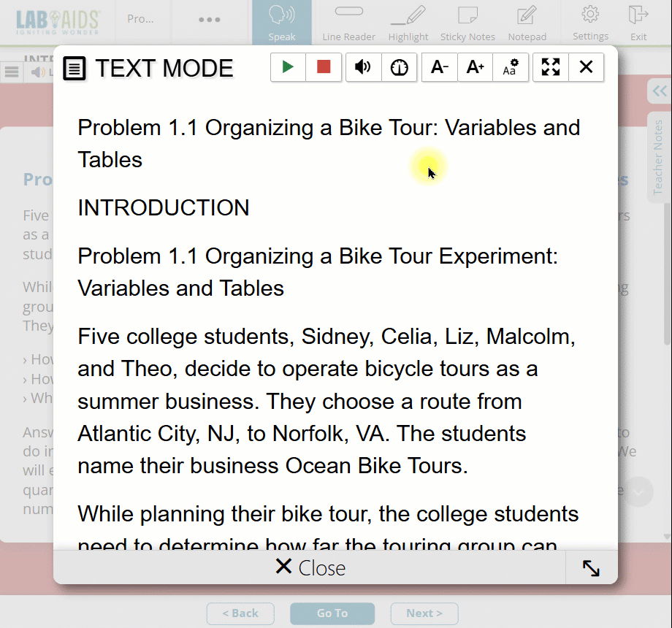Open the volume control in Text Mode
Viewport: 672px width, 628px height.
[363, 67]
